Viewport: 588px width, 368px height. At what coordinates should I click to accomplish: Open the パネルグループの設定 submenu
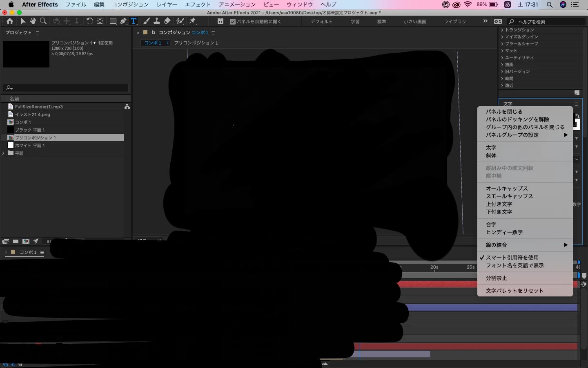tap(525, 135)
